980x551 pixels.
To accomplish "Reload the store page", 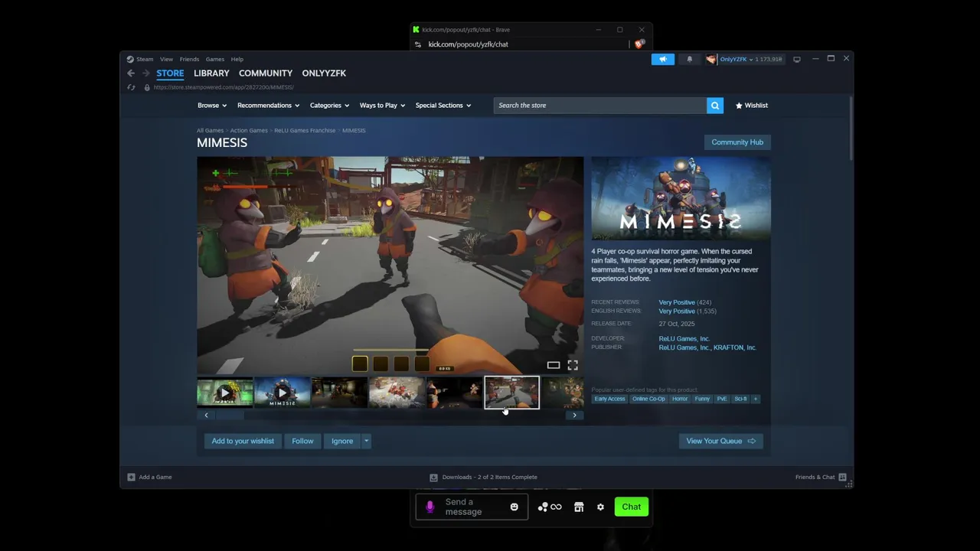I will (131, 87).
